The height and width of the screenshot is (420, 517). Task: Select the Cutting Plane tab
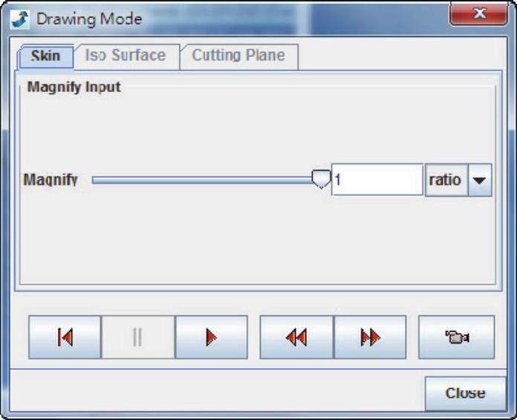click(x=238, y=56)
